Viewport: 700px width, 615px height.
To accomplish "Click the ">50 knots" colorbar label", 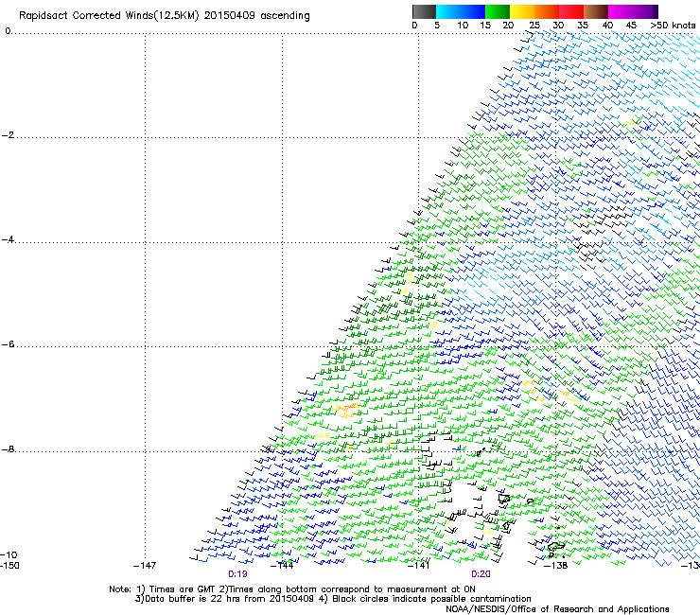I will coord(674,26).
